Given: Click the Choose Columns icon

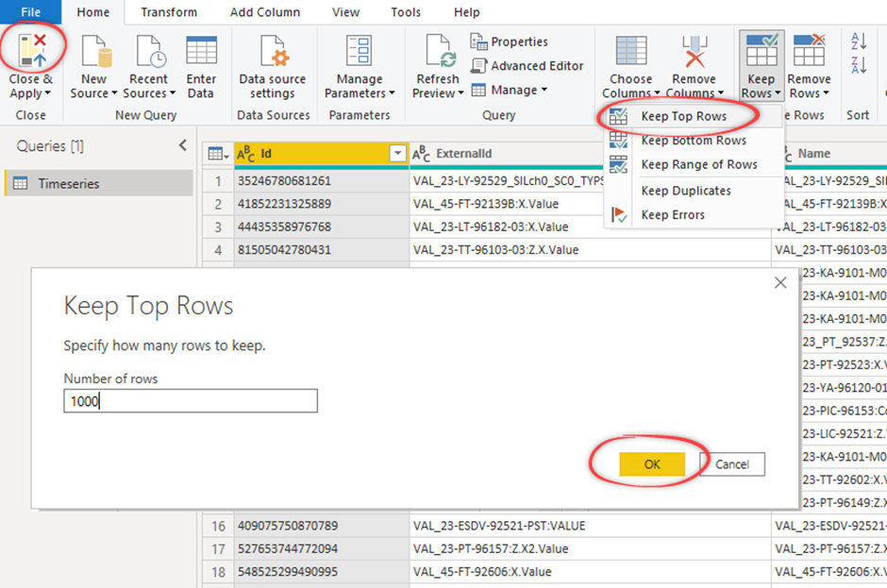Looking at the screenshot, I should click(x=630, y=51).
